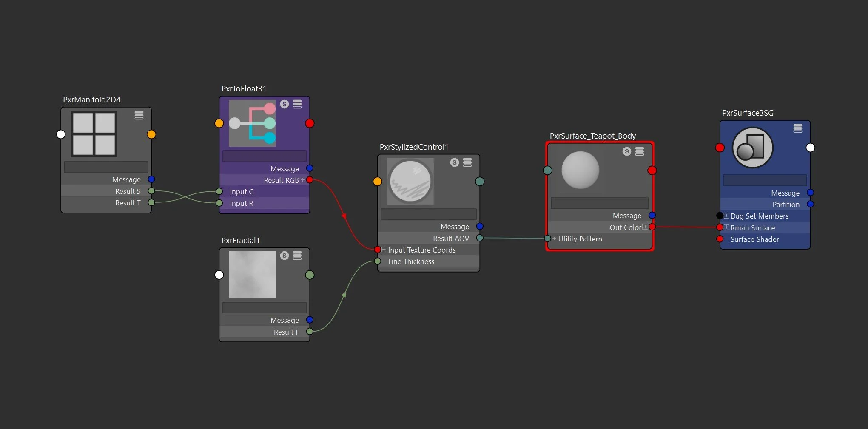Expand the Utility Pattern attribute on PxrSurface_Teapot_Body

coord(554,239)
